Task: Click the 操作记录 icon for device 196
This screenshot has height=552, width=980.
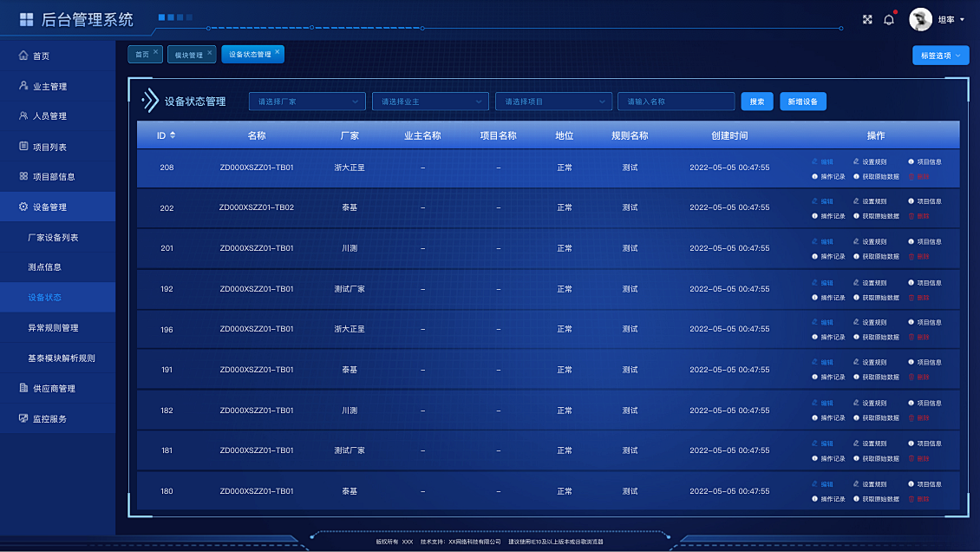Action: click(x=815, y=338)
